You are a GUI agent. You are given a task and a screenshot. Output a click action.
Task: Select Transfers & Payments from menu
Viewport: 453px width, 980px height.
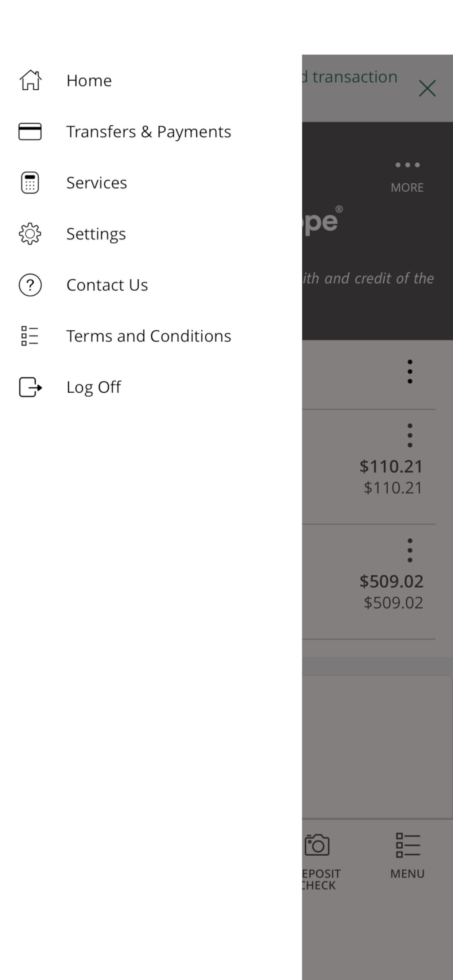tap(148, 132)
